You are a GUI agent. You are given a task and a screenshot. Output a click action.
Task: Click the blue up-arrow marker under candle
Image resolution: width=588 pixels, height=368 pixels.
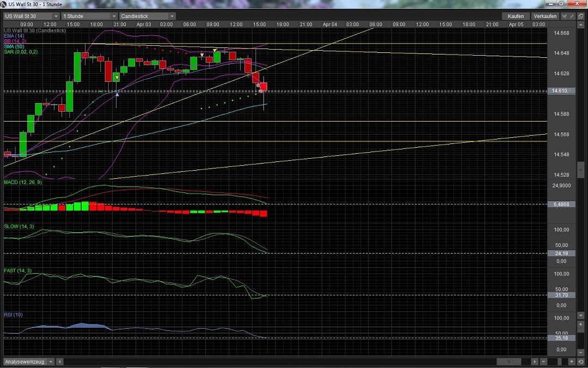[x=117, y=94]
